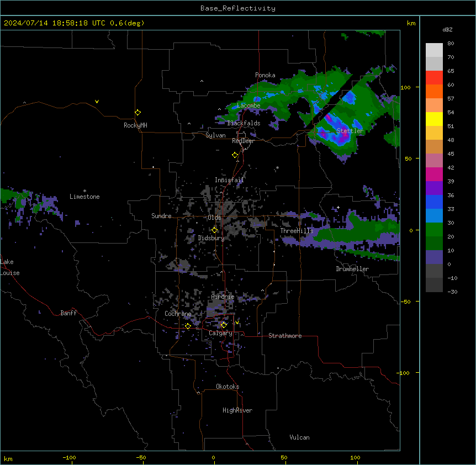The width and height of the screenshot is (476, 465).
Task: Click the -50 tick on right axis
Action: coord(405,302)
